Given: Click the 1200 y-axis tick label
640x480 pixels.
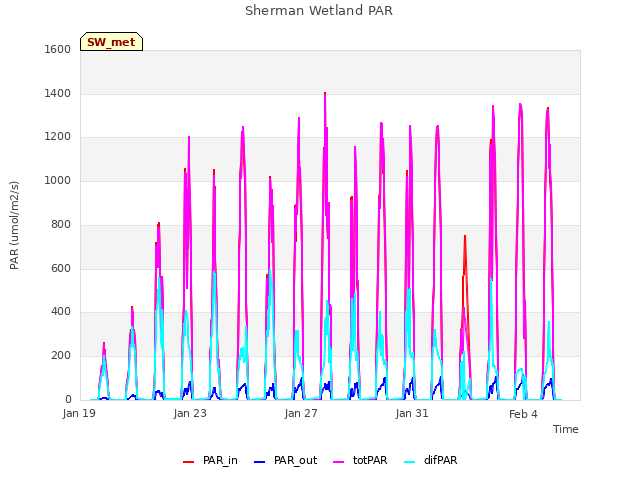Looking at the screenshot, I should (x=58, y=137).
